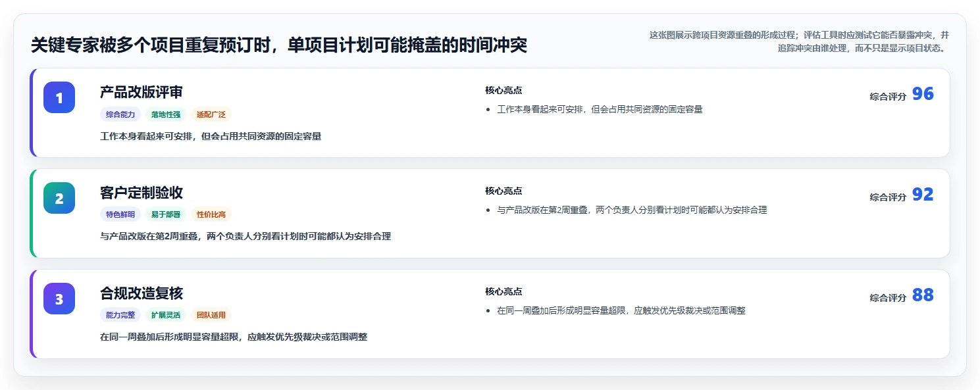Click the number 1 rank badge
Viewport: 980px width, 390px height.
pos(59,97)
